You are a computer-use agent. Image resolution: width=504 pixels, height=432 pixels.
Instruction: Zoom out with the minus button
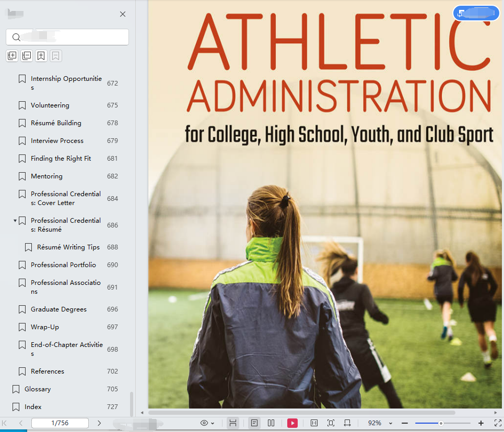click(x=405, y=423)
